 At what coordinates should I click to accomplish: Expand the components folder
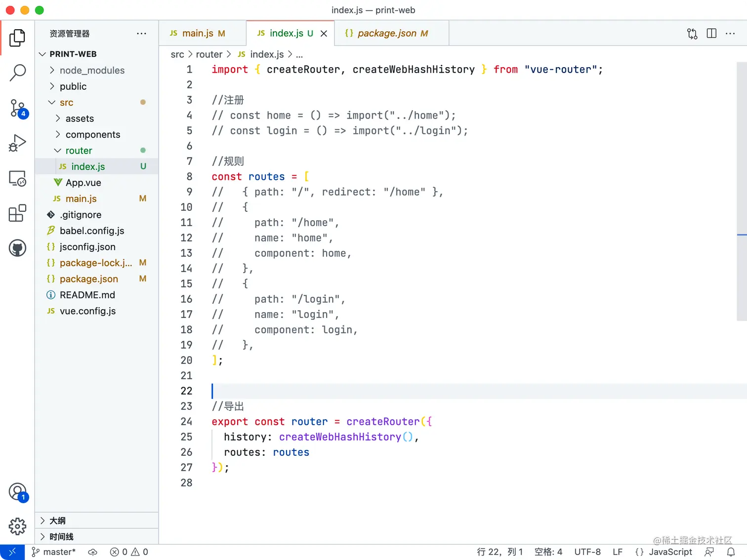(97, 134)
